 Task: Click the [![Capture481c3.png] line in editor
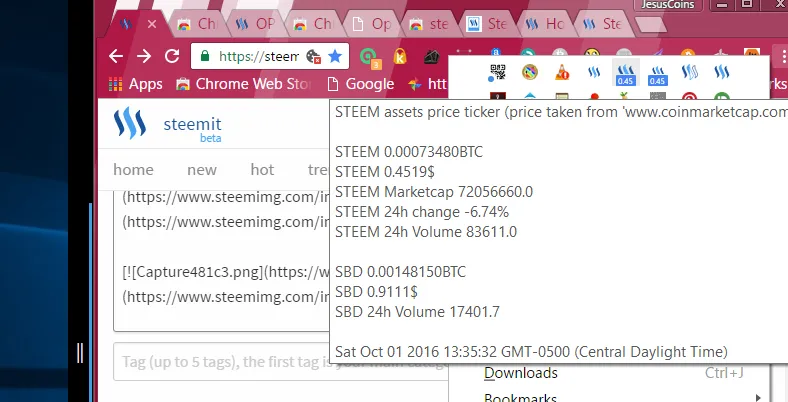225,272
